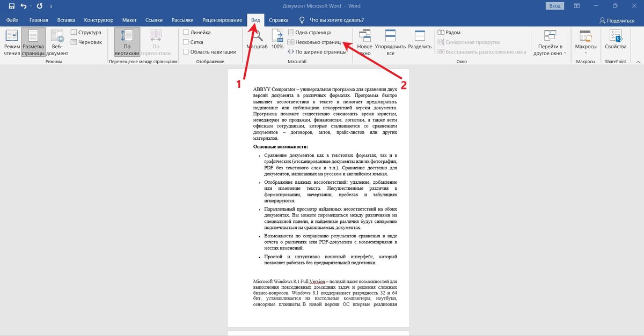Screen dimensions: 644x336
Task: Click Разделить window button
Action: click(420, 40)
